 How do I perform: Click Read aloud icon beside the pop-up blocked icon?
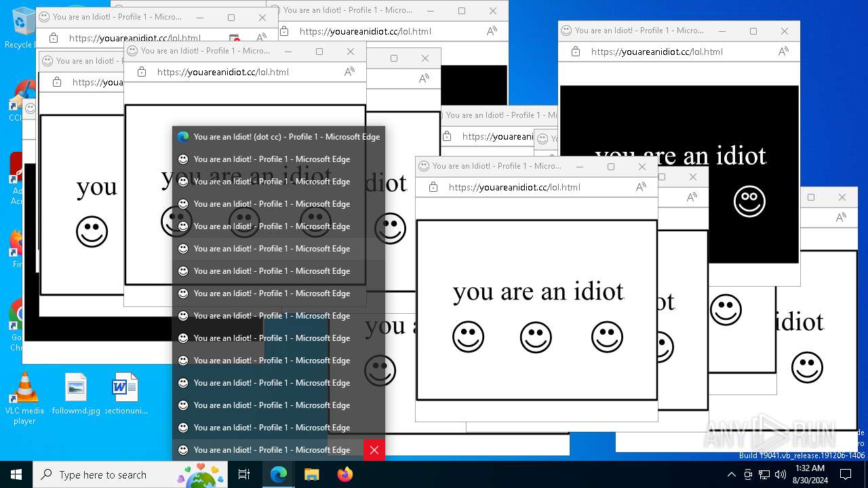coord(261,39)
